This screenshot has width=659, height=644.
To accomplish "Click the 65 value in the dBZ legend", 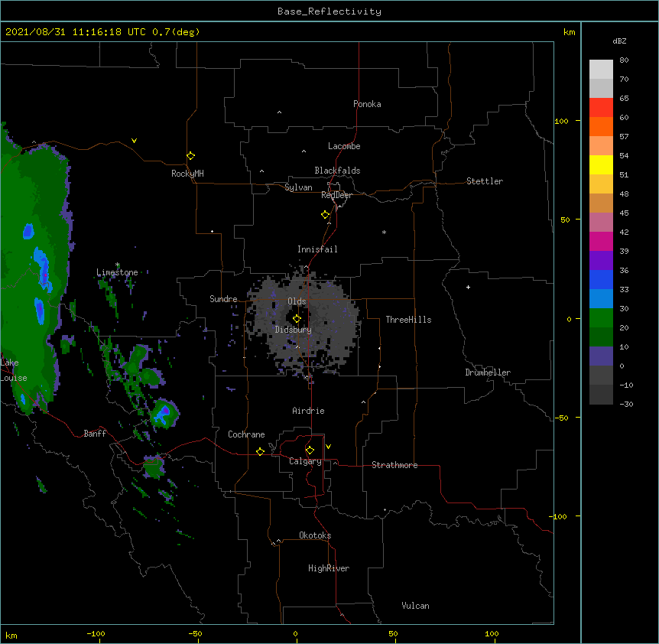I will [624, 99].
